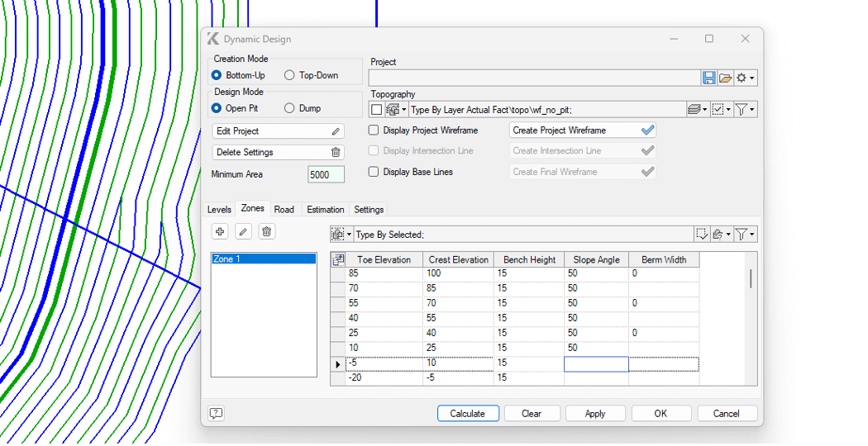
Task: Switch to the Settings tab
Action: [x=369, y=209]
